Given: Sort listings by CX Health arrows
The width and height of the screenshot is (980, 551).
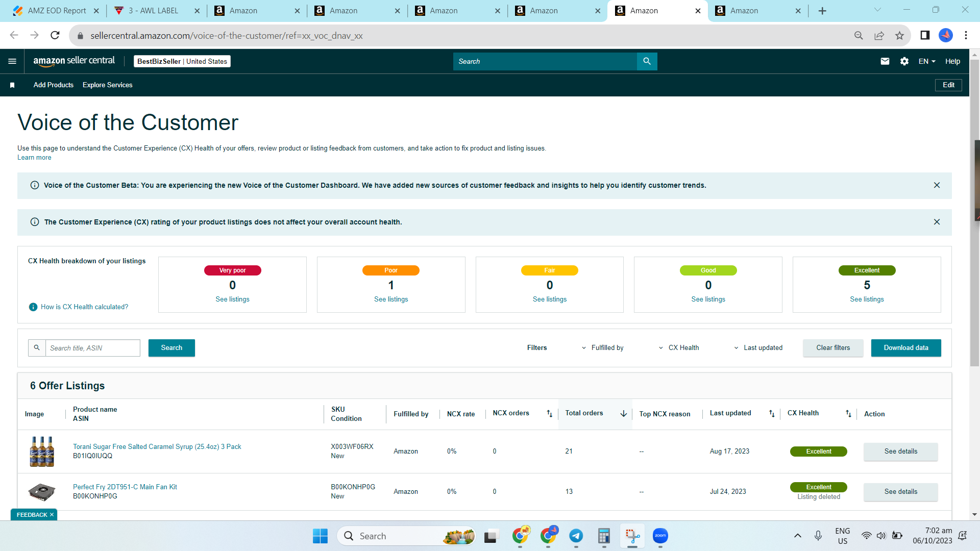Looking at the screenshot, I should (x=848, y=414).
